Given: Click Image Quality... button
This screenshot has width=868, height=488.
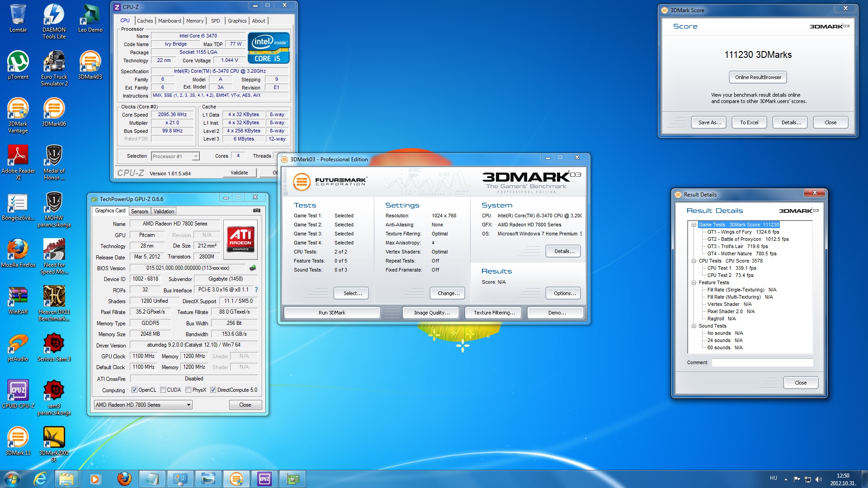Looking at the screenshot, I should [432, 313].
